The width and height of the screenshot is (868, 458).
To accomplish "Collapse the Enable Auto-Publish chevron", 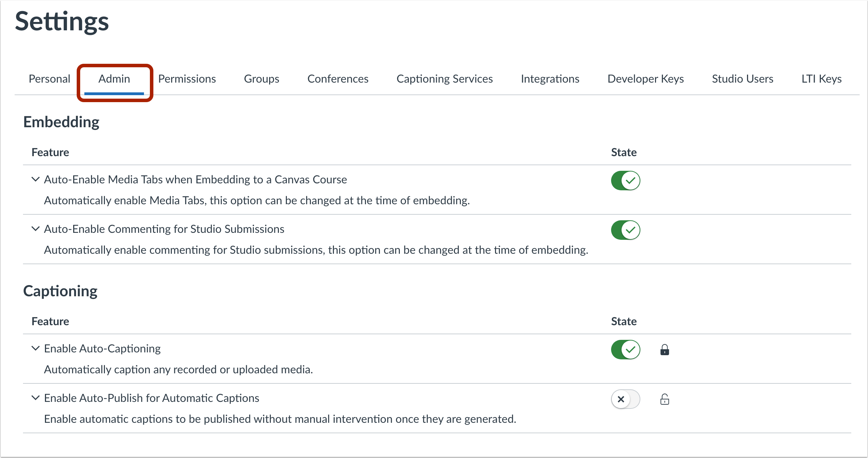I will 35,398.
